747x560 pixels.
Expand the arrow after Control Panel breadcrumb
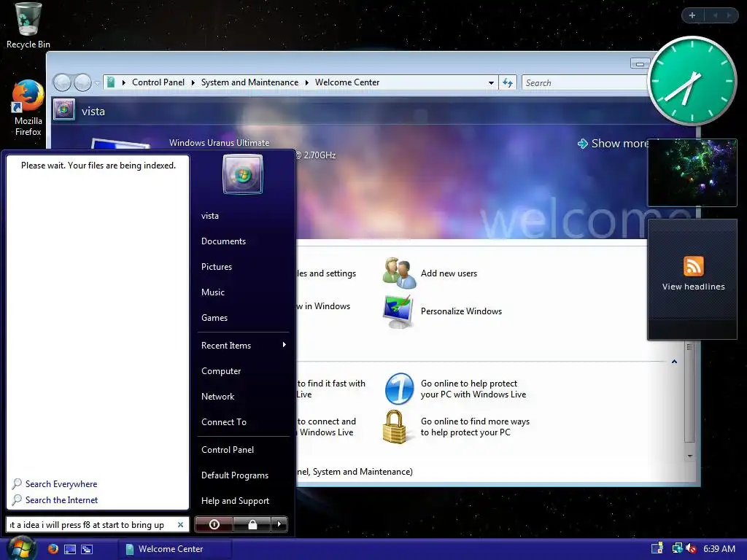pos(193,83)
